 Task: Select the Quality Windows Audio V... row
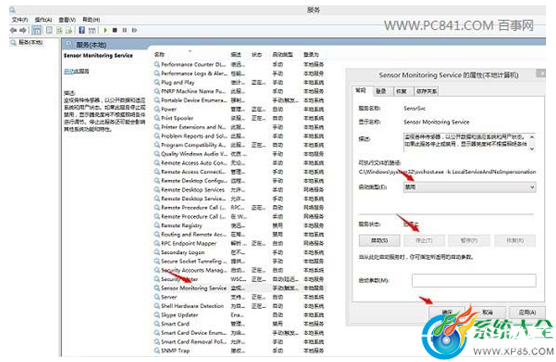click(x=239, y=154)
